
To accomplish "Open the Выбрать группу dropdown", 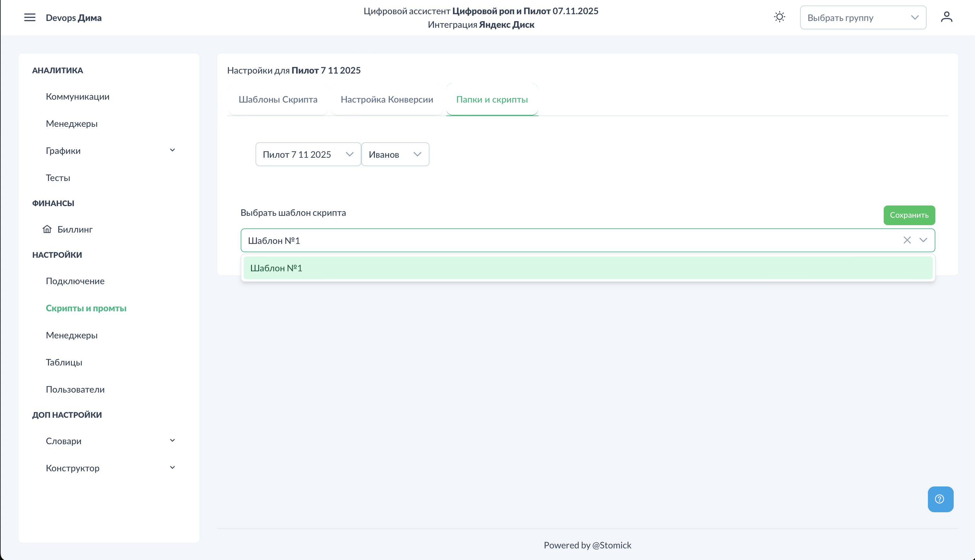I will [x=863, y=18].
